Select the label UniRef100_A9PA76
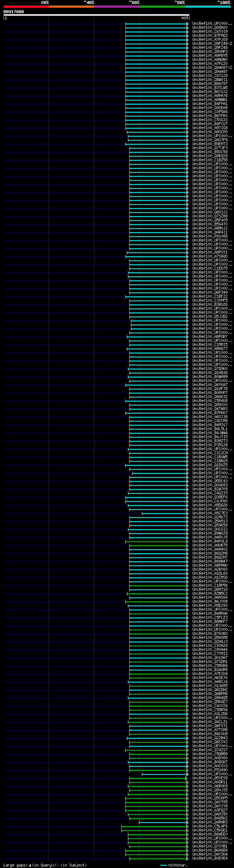 [x=210, y=96]
